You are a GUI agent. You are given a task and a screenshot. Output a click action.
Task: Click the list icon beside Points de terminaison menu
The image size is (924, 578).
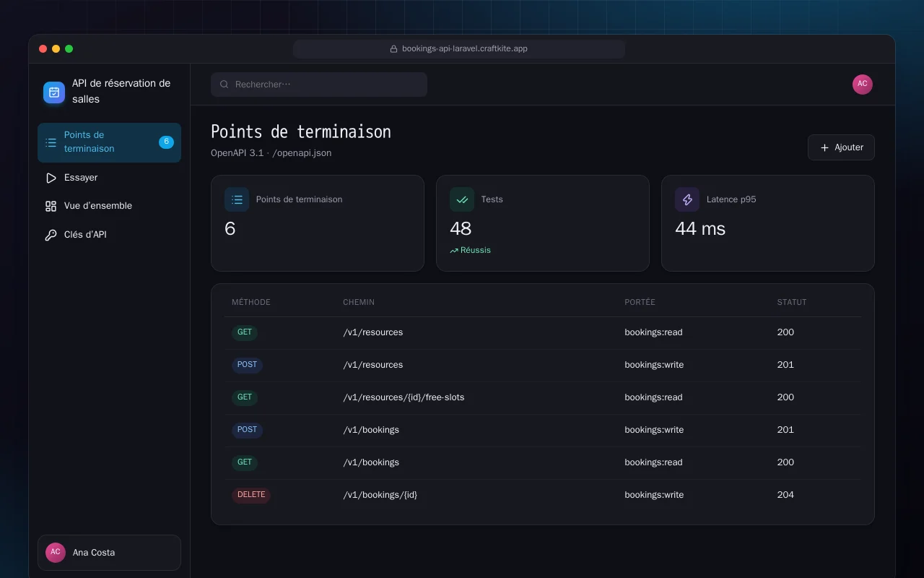(x=51, y=142)
